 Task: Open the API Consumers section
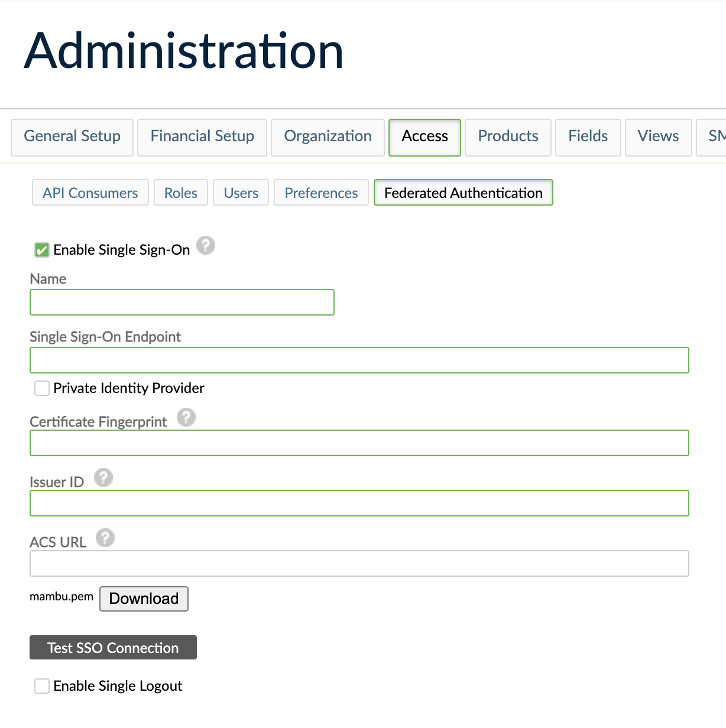tap(90, 193)
